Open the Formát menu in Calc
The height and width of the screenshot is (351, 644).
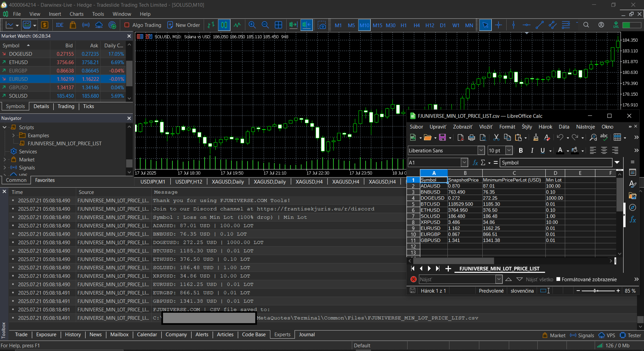pos(507,127)
